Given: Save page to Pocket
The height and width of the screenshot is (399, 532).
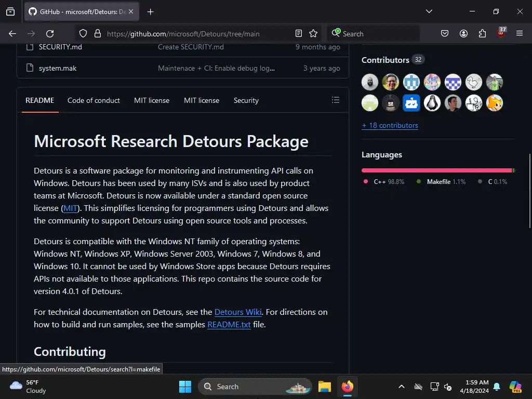Looking at the screenshot, I should tap(445, 34).
